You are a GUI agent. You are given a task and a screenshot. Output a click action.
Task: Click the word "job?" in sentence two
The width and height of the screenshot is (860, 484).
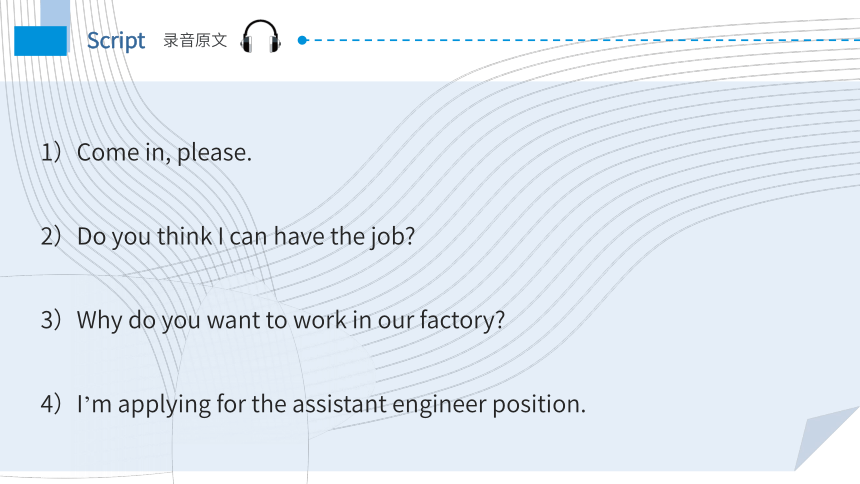click(392, 237)
